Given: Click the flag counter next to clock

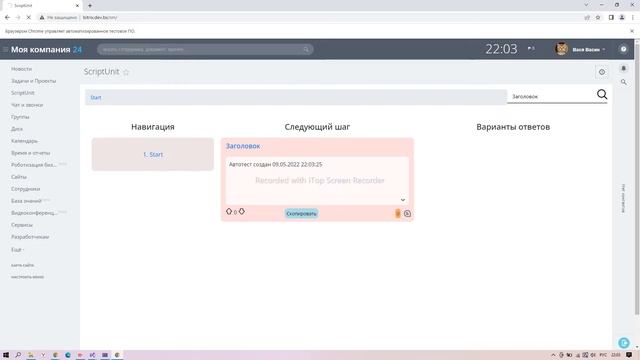Looking at the screenshot, I should 531,49.
